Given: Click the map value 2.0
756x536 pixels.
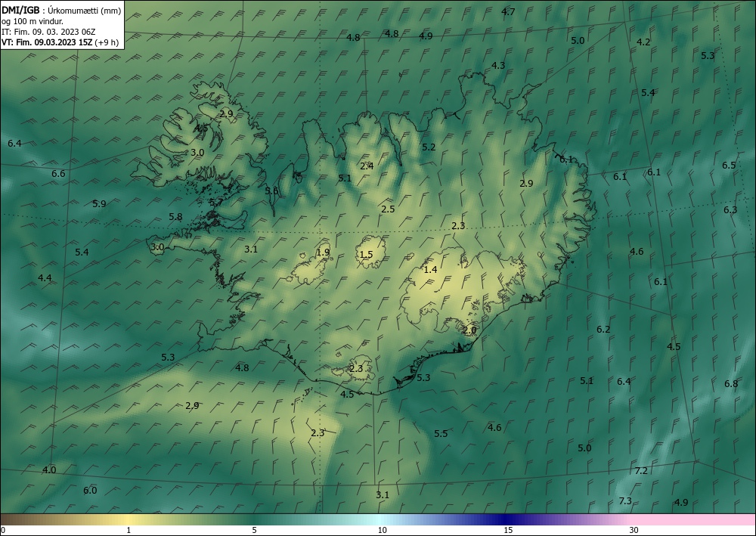Looking at the screenshot, I should (x=469, y=330).
